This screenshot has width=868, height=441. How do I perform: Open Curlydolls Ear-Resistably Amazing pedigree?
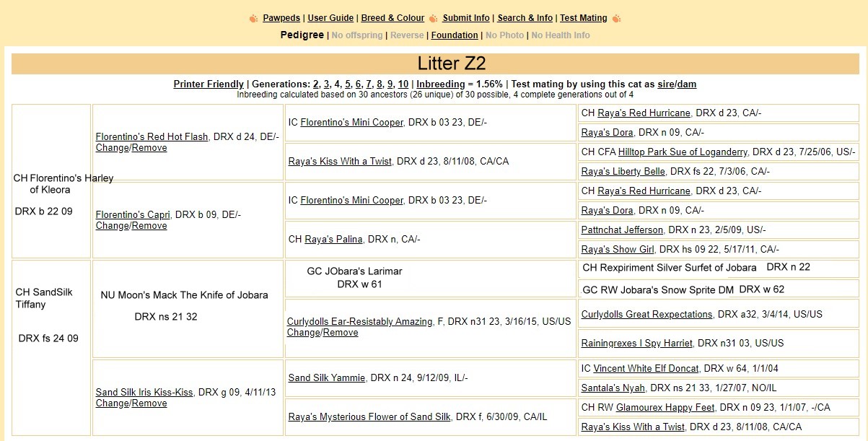(360, 322)
